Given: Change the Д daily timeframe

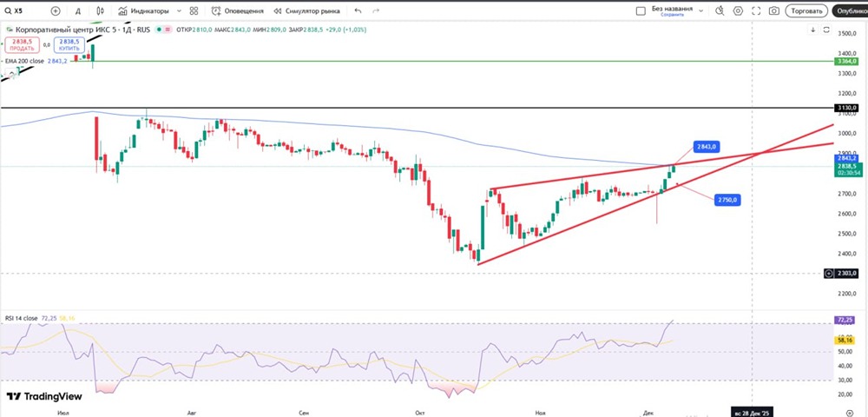Looking at the screenshot, I should pyautogui.click(x=78, y=10).
